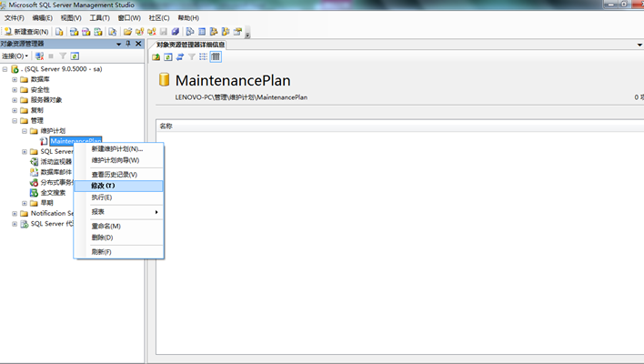The width and height of the screenshot is (644, 364).
Task: Open the 工具(T) menu
Action: pos(100,18)
